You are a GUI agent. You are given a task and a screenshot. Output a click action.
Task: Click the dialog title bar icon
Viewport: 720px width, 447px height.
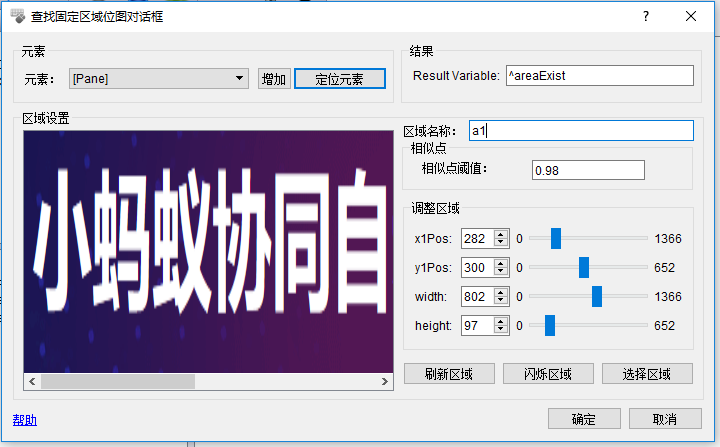[x=18, y=17]
